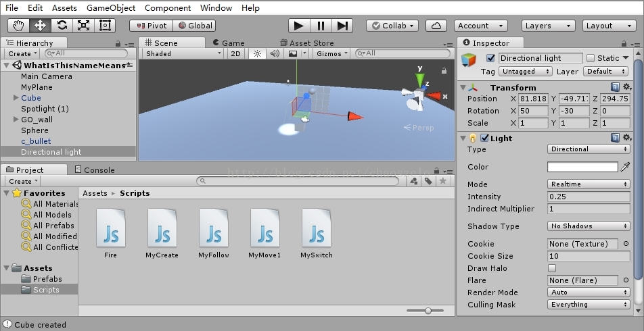Toggle 2D scene view mode
This screenshot has height=331, width=644.
pyautogui.click(x=235, y=54)
